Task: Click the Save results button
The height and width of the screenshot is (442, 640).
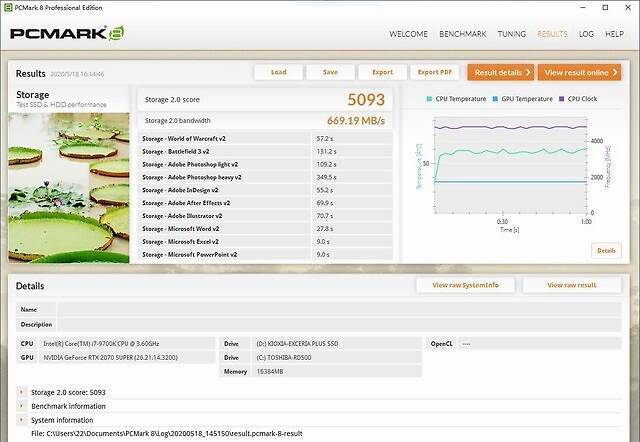Action: pos(330,72)
